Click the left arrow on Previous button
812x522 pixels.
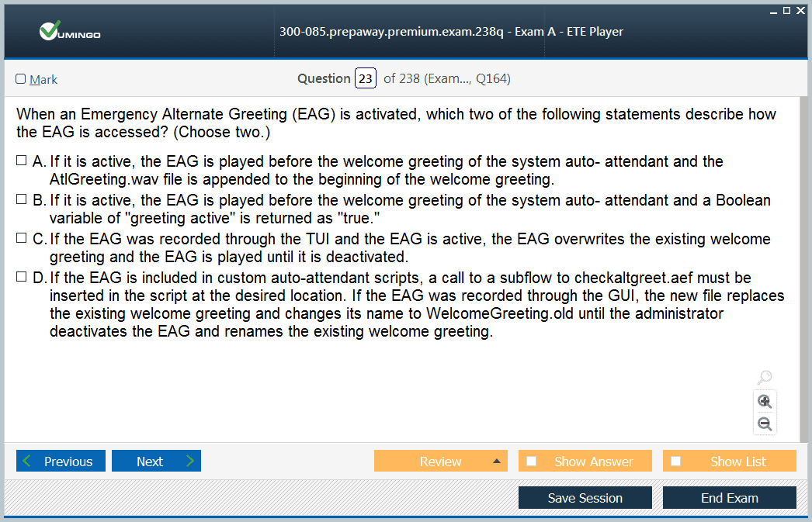tap(27, 461)
